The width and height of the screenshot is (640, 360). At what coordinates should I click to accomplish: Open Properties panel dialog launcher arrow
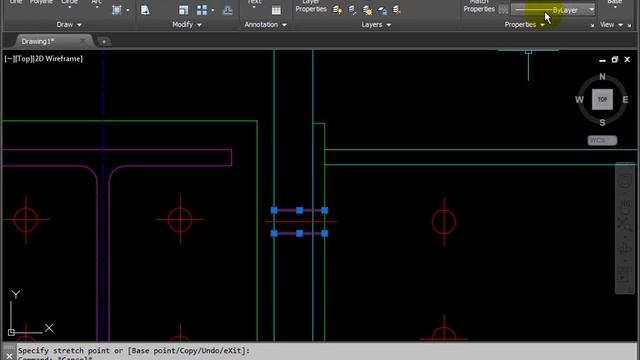[592, 25]
